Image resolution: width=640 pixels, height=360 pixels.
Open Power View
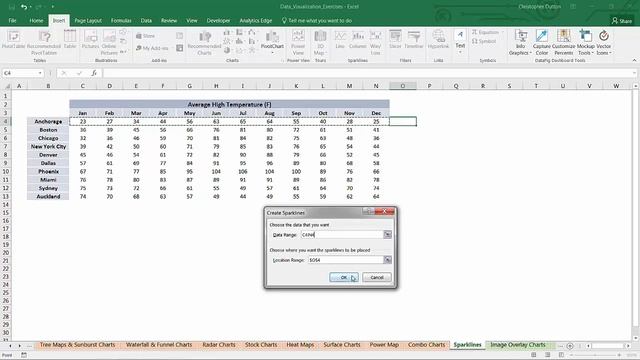pos(298,42)
